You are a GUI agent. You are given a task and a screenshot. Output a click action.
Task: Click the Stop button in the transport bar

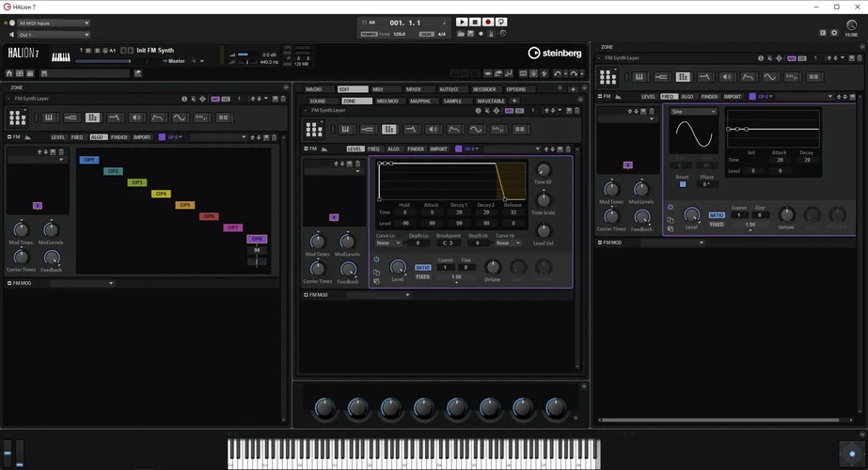pos(475,22)
